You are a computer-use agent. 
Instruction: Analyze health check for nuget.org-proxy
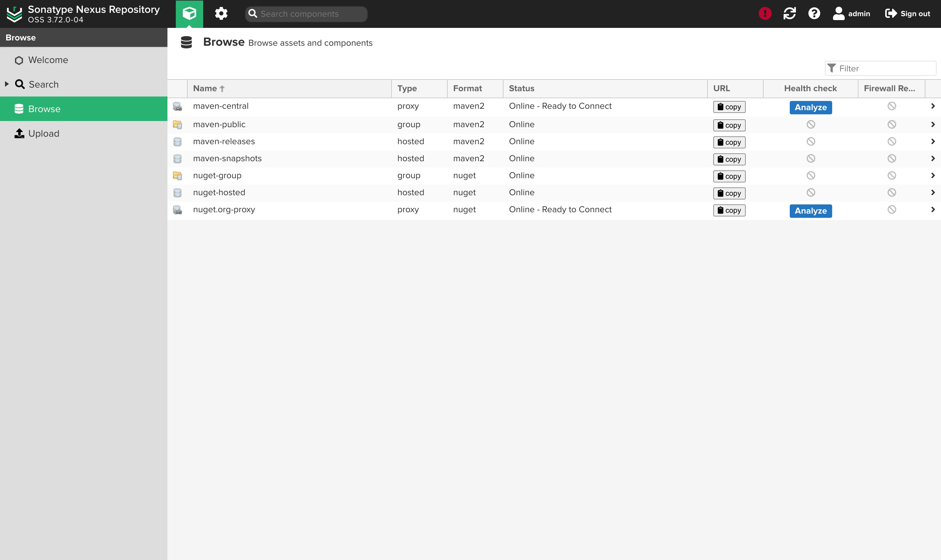tap(811, 211)
